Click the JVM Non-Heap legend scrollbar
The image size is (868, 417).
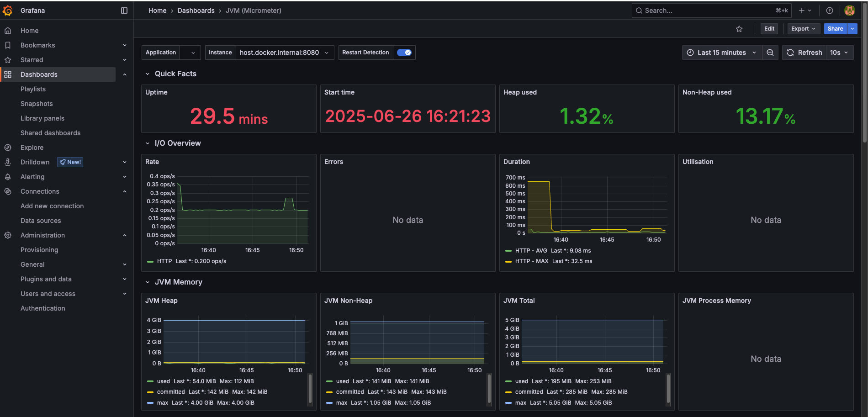pos(489,390)
